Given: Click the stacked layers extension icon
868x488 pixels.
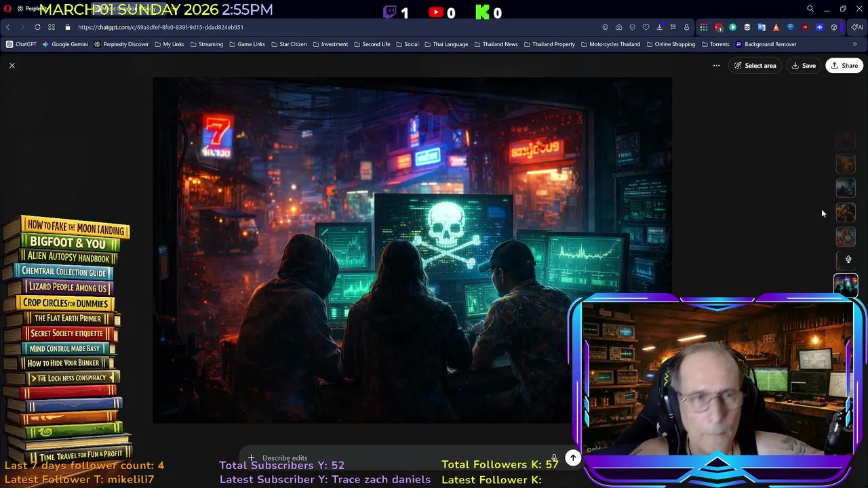Looking at the screenshot, I should tap(747, 27).
